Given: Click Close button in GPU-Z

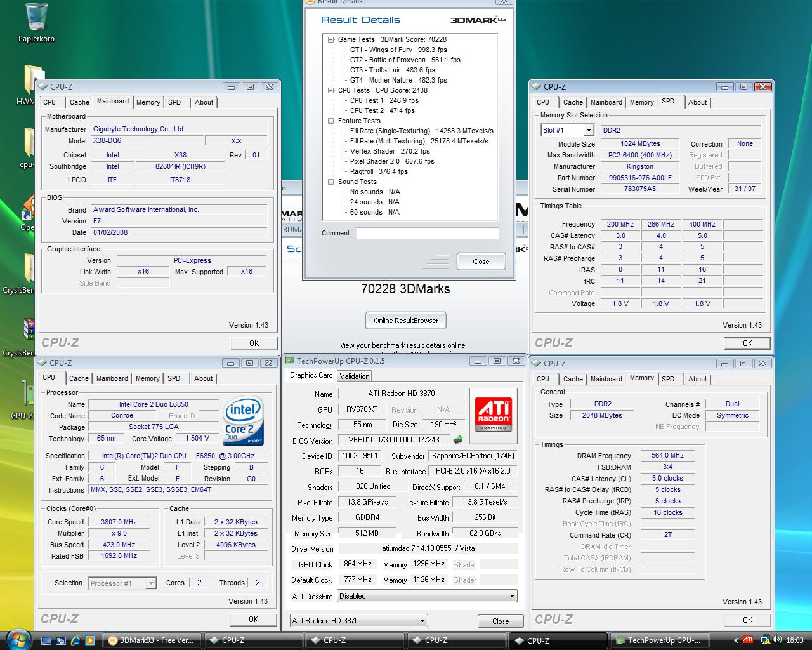Looking at the screenshot, I should [500, 621].
